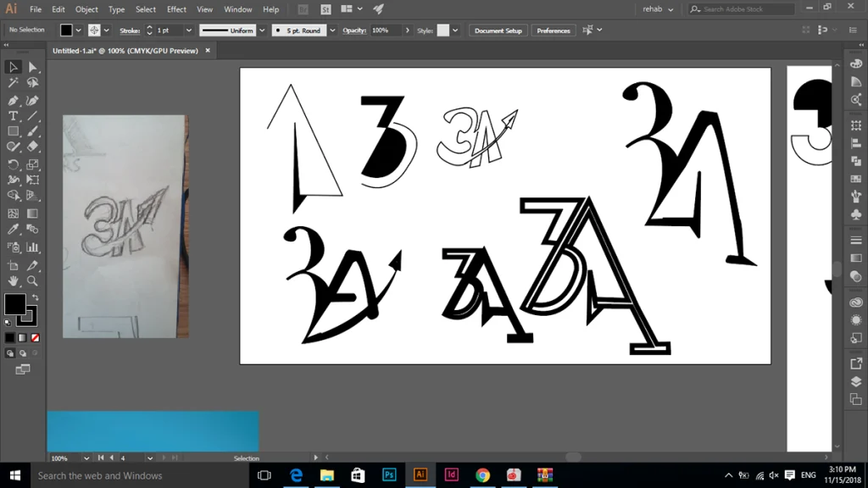
Task: Open the artboard number dropdown
Action: [x=149, y=458]
